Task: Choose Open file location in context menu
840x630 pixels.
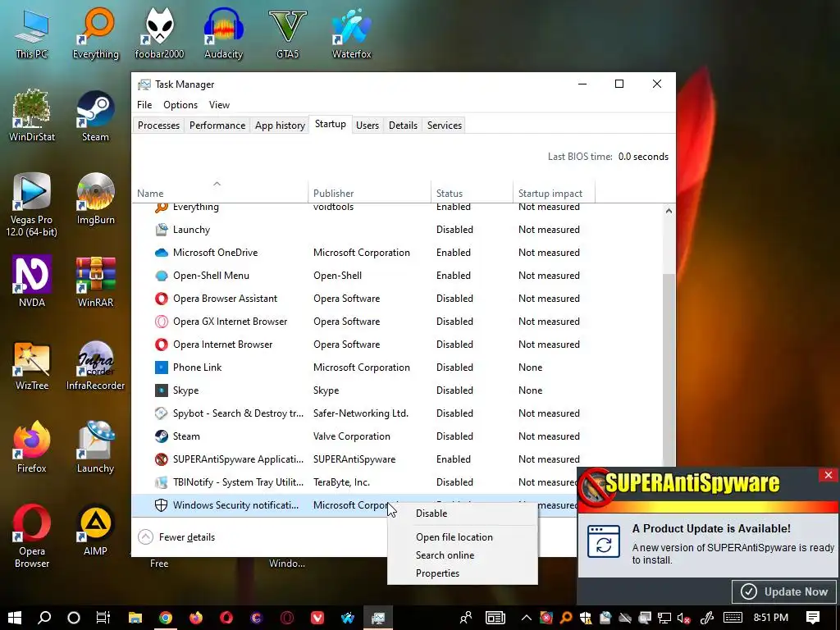Action: [454, 536]
